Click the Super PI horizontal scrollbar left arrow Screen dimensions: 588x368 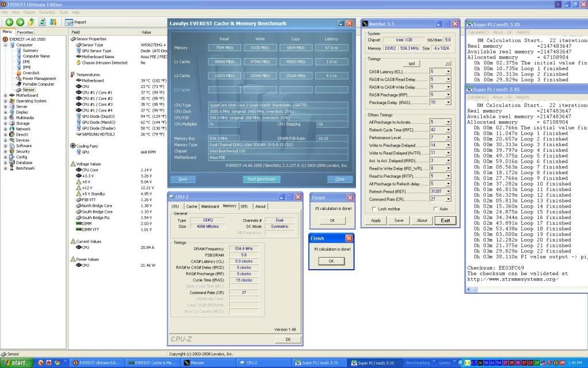point(469,290)
